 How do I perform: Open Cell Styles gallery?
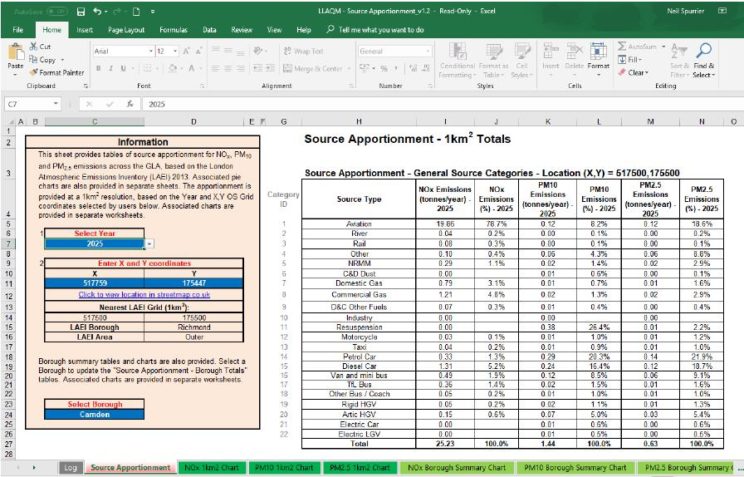522,60
